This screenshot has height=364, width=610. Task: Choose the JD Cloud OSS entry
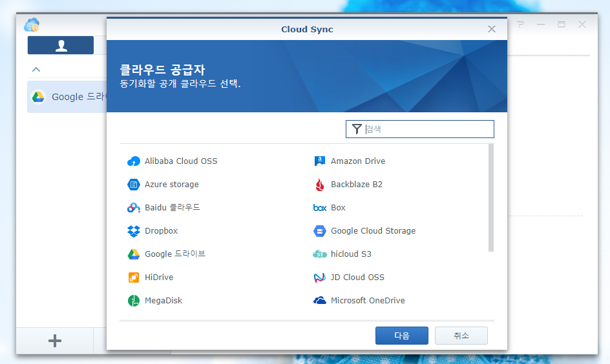pyautogui.click(x=357, y=278)
